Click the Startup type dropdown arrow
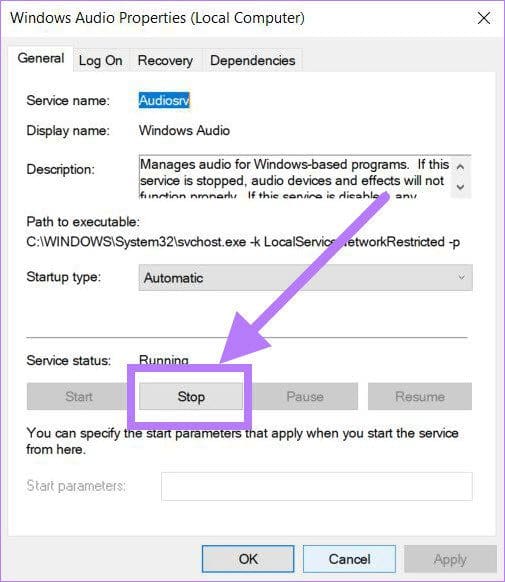The image size is (505, 582). [x=461, y=277]
